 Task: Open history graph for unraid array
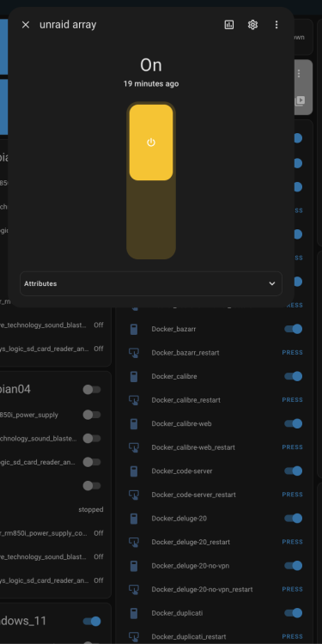[229, 25]
